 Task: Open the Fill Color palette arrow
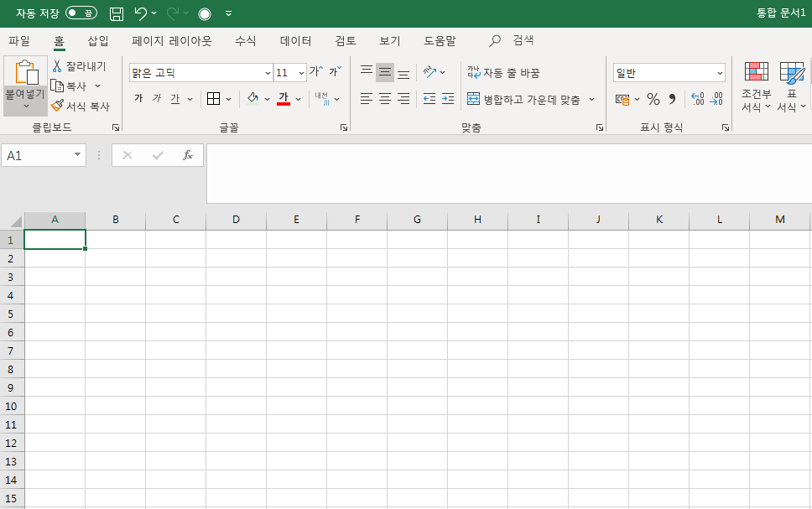click(268, 99)
